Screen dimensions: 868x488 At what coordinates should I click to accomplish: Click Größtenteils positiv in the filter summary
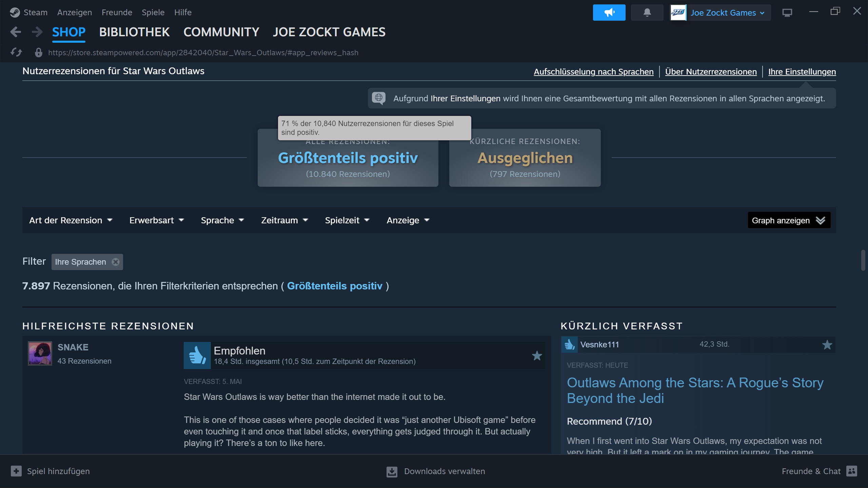pos(335,286)
